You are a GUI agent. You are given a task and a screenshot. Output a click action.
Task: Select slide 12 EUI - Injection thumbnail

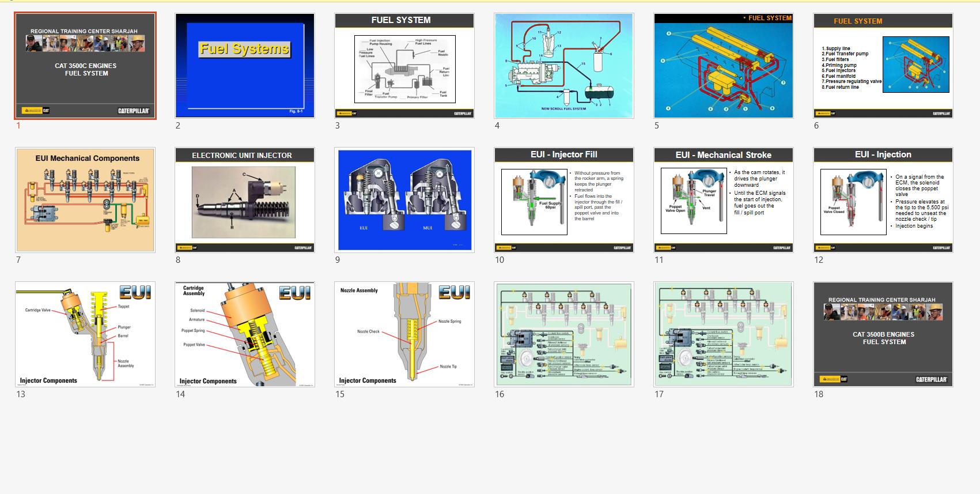(x=883, y=200)
